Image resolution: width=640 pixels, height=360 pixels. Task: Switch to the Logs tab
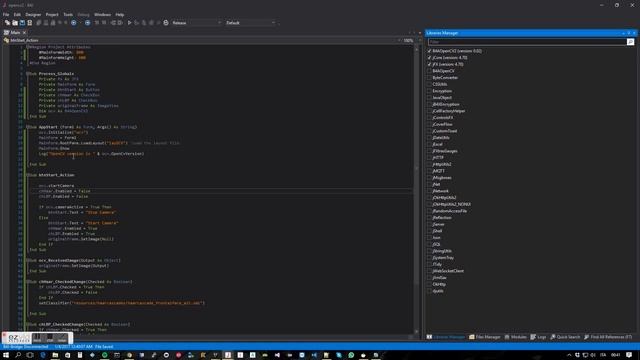pyautogui.click(x=538, y=337)
